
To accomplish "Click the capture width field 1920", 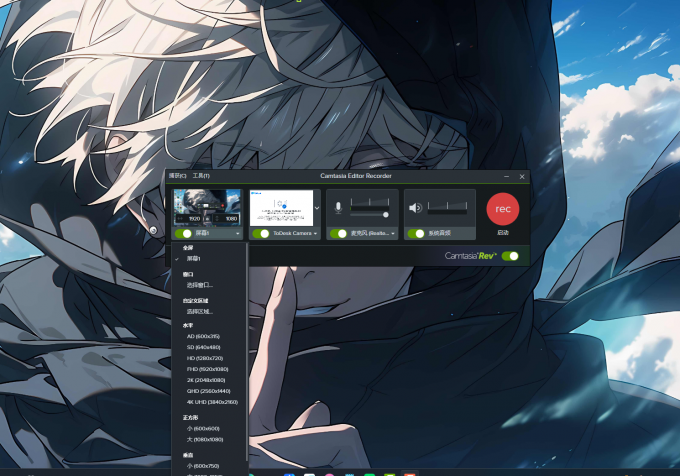I will [x=190, y=219].
